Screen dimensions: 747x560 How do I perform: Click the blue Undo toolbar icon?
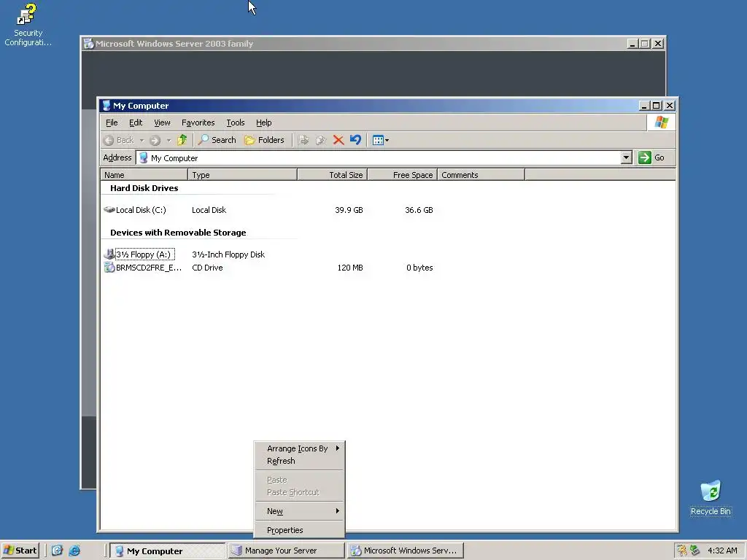point(355,140)
